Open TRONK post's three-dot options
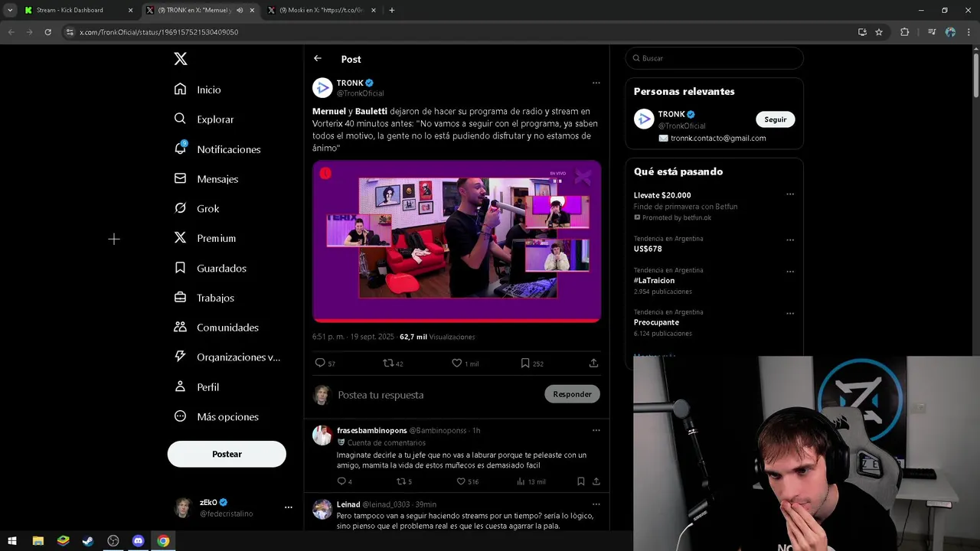The height and width of the screenshot is (551, 980). 596,83
